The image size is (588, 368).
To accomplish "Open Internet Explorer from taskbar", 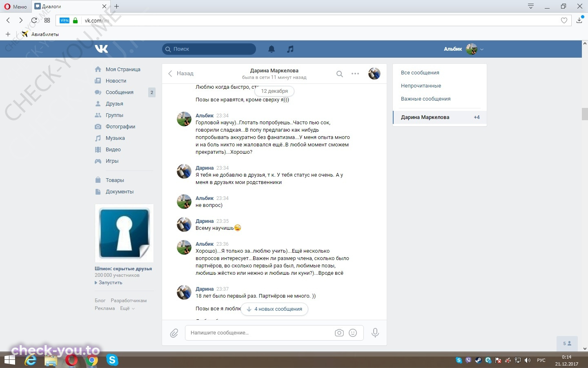I will click(x=30, y=360).
